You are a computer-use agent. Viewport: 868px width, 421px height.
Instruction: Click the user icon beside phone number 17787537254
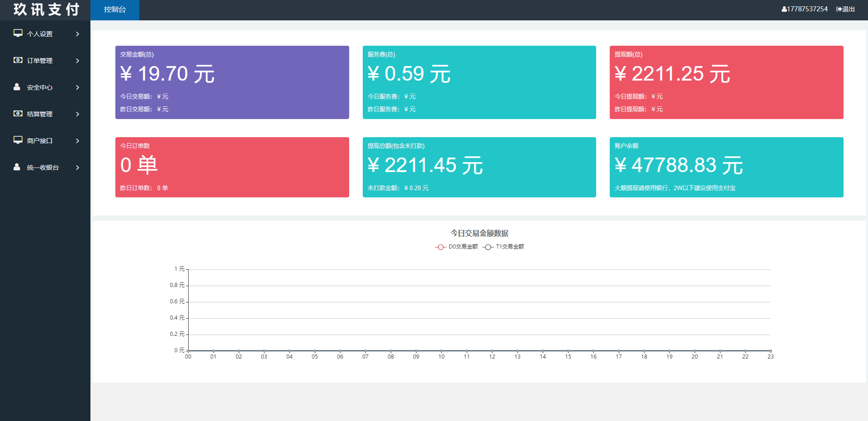[x=784, y=10]
